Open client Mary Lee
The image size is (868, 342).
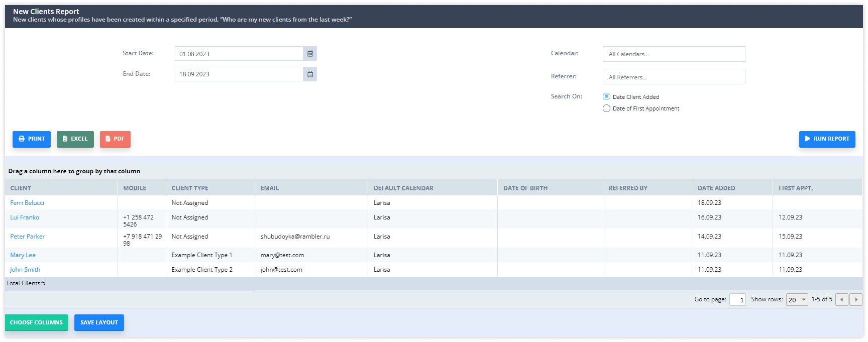[x=23, y=255]
